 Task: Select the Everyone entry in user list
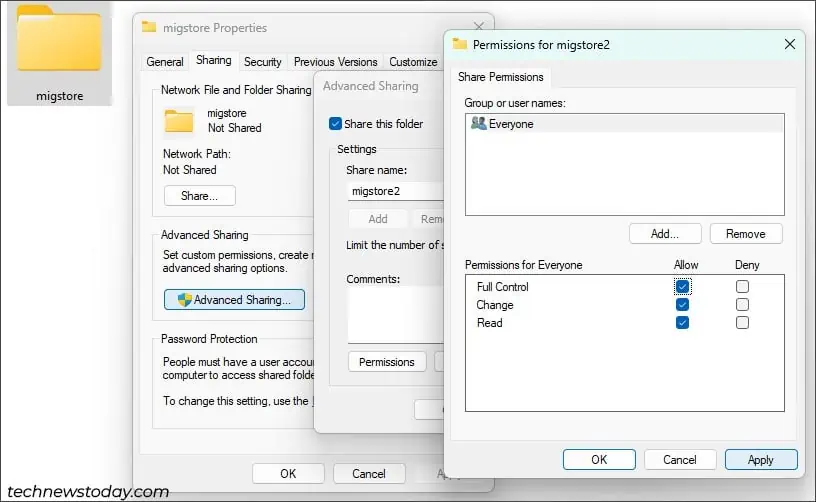tap(624, 124)
